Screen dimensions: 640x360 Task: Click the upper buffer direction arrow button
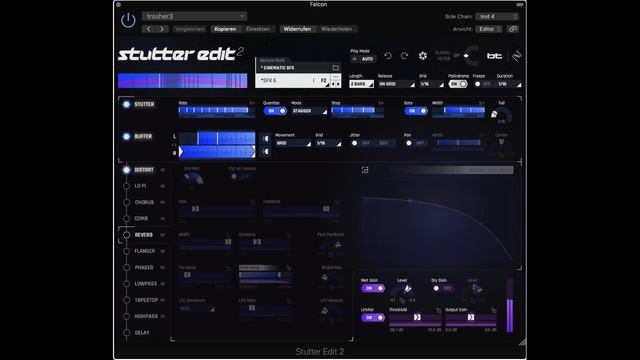point(266,139)
